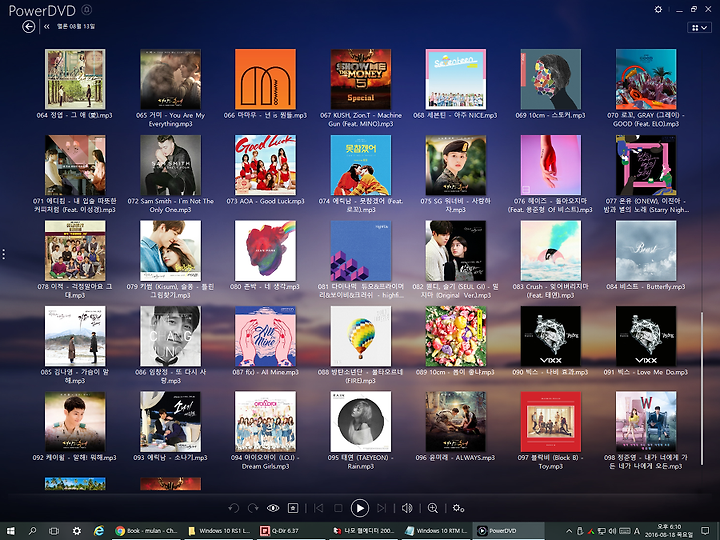Click the PowerDVD logo upgrade icon
The height and width of the screenshot is (540, 720).
click(86, 10)
